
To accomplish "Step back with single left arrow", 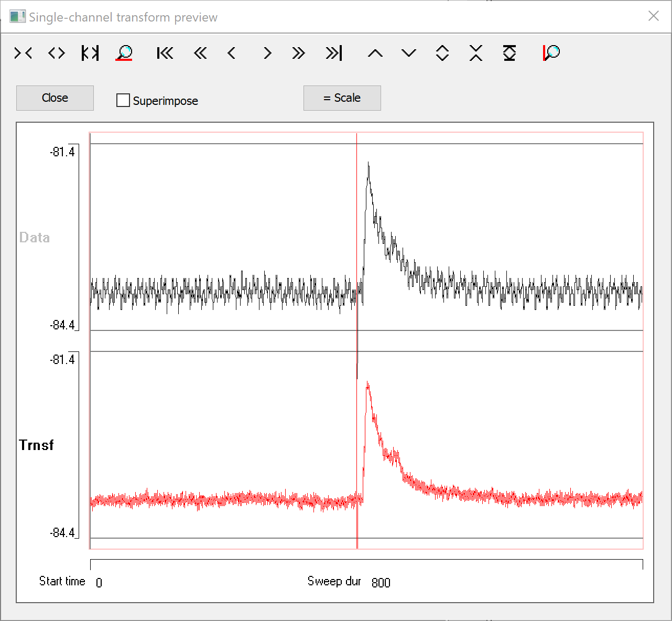I will pos(232,53).
